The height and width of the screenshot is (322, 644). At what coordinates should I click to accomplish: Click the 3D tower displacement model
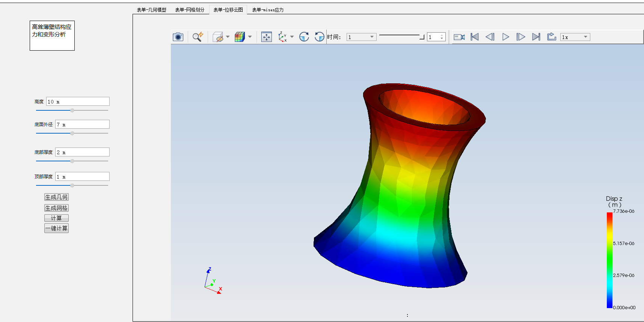pos(400,186)
